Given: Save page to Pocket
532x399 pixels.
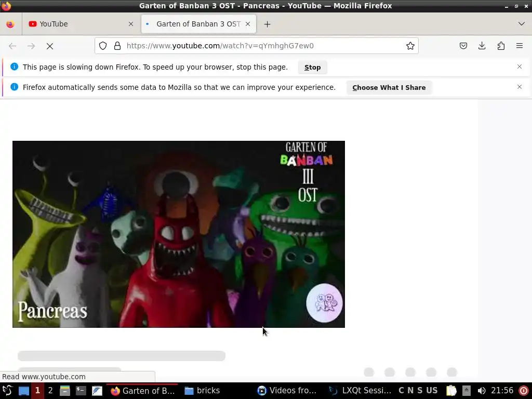Looking at the screenshot, I should [463, 46].
